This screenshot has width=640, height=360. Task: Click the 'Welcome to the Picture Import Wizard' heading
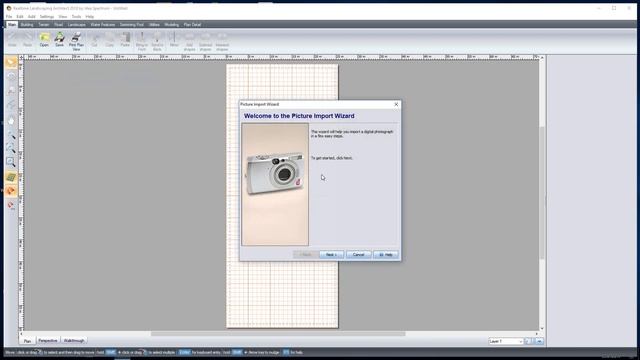299,116
